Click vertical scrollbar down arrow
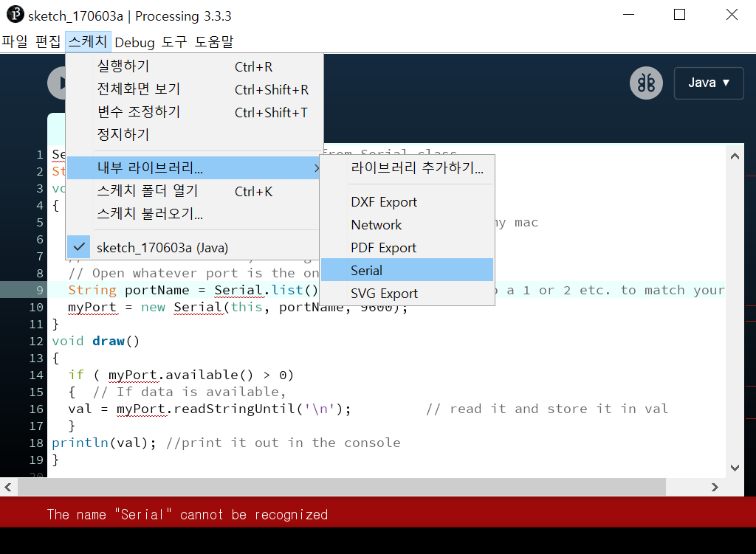The height and width of the screenshot is (554, 756). click(735, 467)
